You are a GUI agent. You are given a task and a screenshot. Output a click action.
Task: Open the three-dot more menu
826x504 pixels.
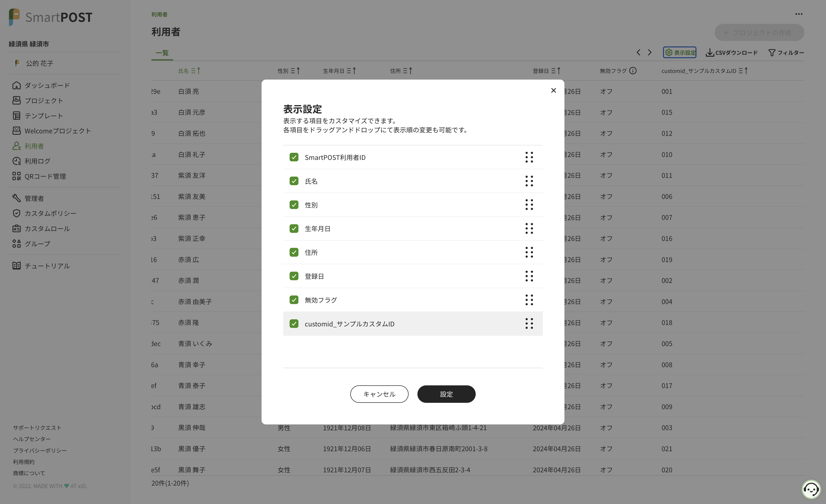pyautogui.click(x=799, y=14)
